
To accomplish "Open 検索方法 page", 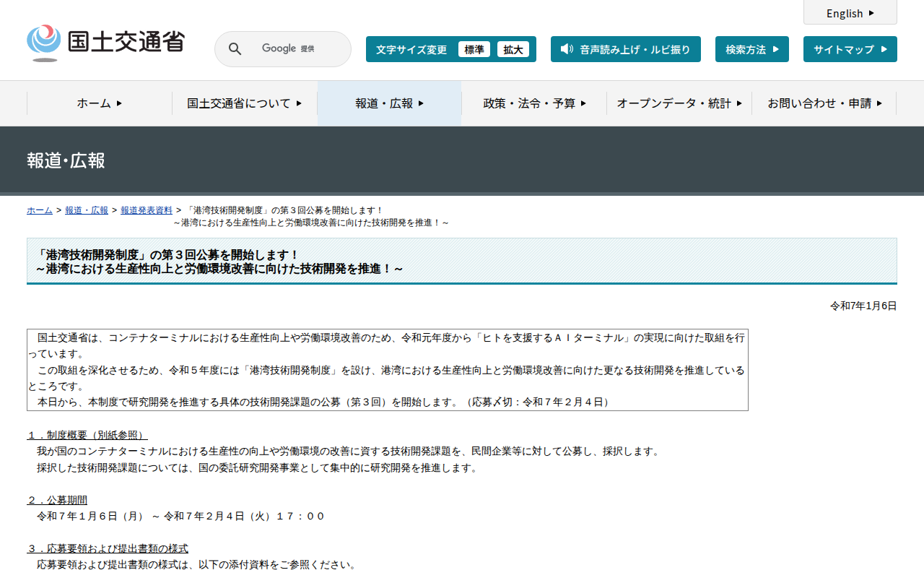I will coord(752,49).
